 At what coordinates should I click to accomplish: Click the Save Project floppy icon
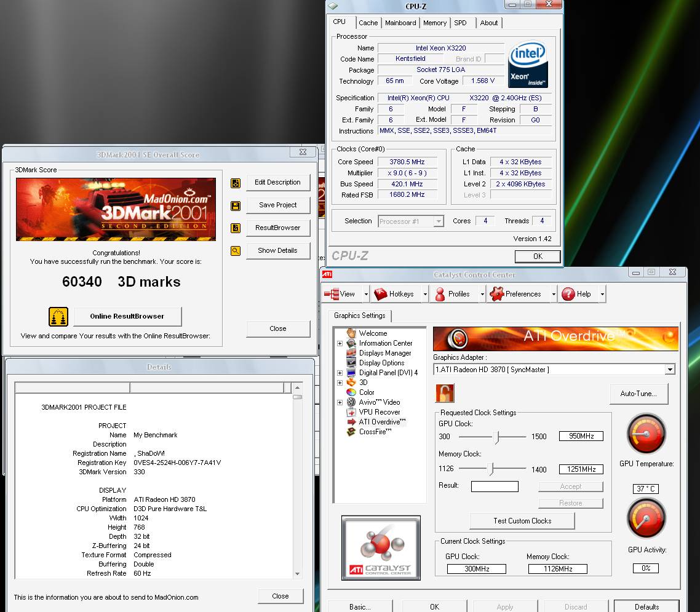coord(236,206)
